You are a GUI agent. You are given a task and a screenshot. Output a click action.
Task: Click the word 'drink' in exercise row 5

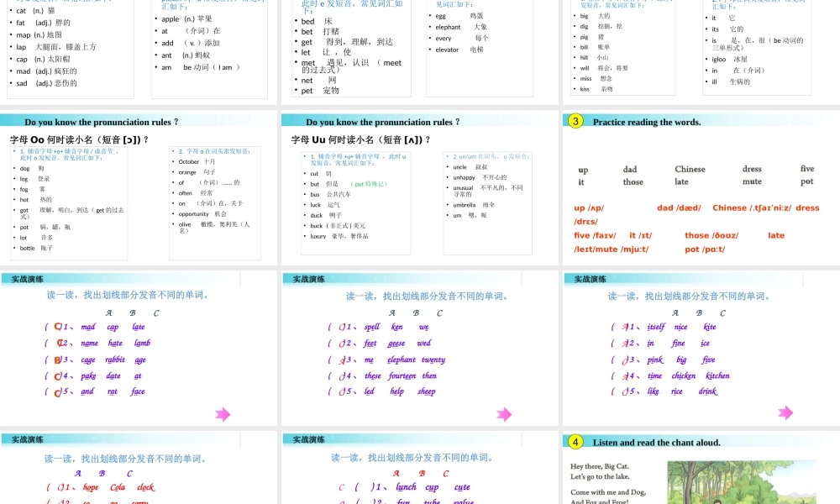pyautogui.click(x=707, y=391)
